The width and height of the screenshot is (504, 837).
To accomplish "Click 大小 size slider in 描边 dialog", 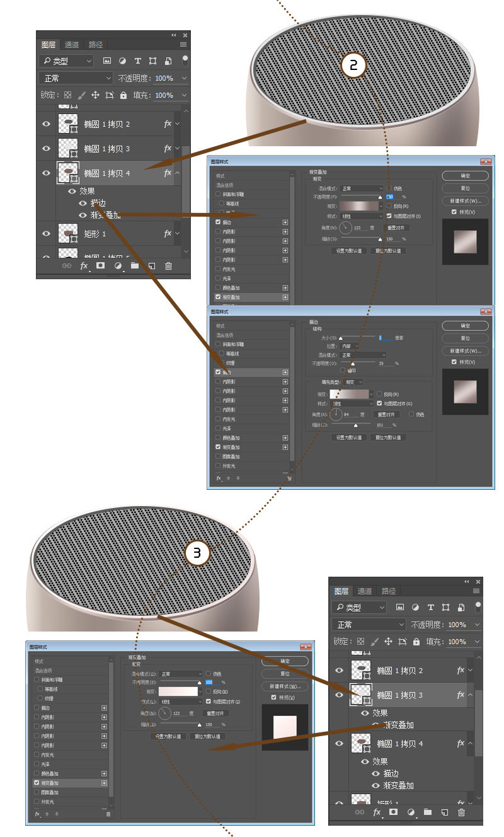I will (x=358, y=338).
